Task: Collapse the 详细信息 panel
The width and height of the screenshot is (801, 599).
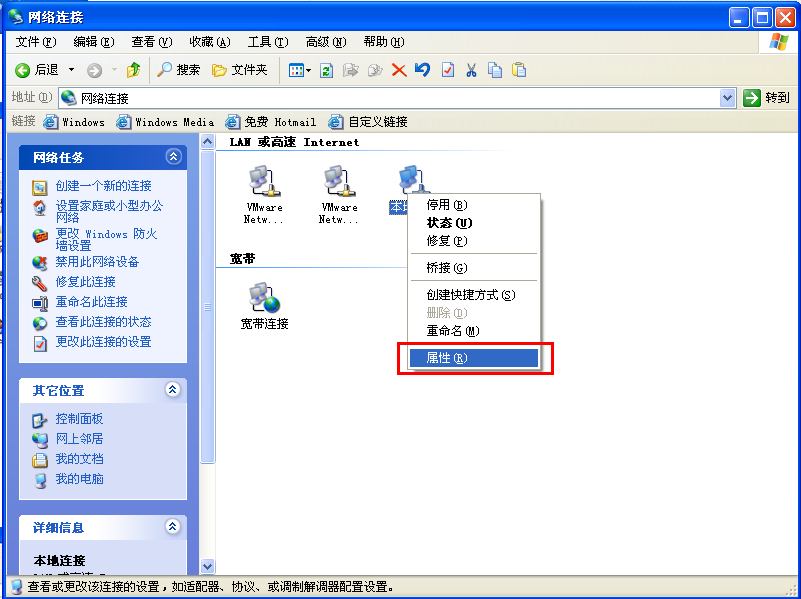Action: pyautogui.click(x=173, y=527)
